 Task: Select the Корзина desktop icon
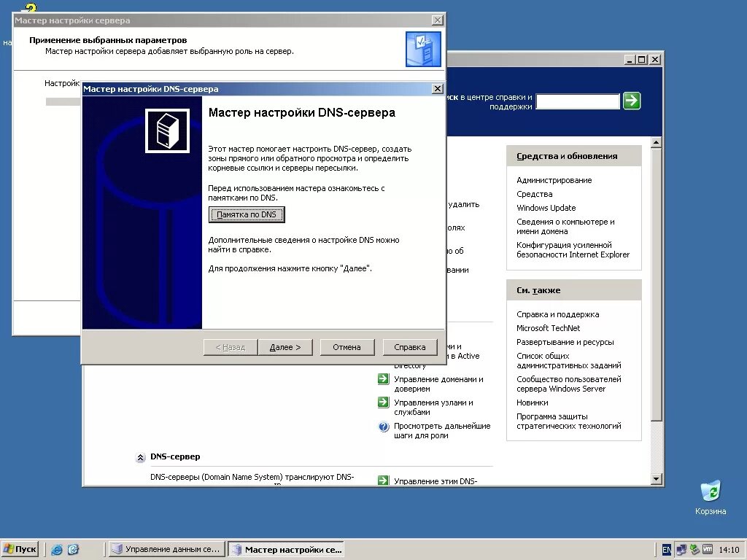711,497
